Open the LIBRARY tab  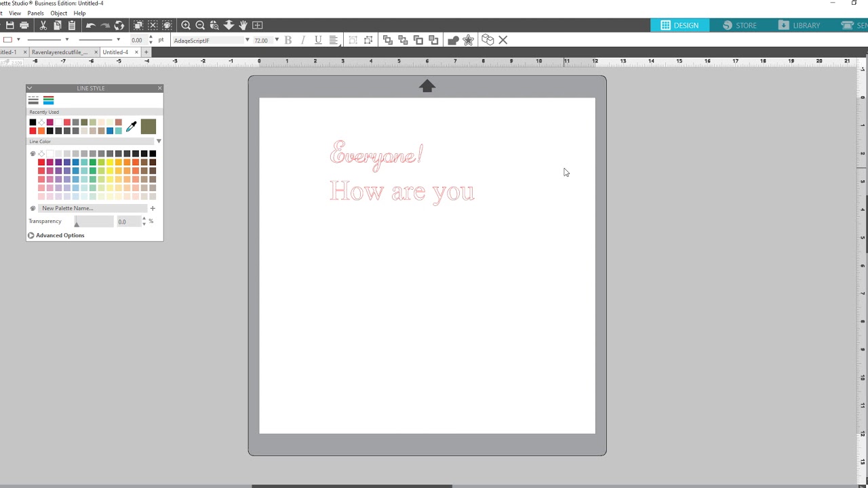click(x=800, y=25)
